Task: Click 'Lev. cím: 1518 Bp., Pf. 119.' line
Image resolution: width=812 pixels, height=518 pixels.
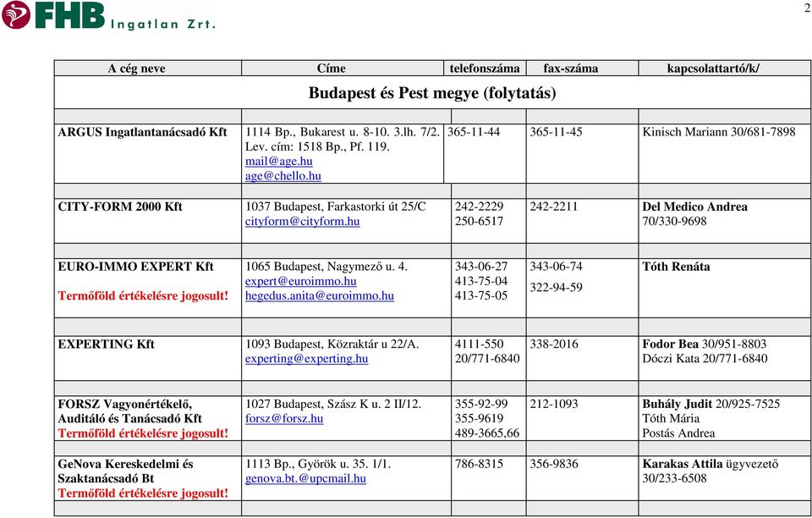Action: (x=317, y=146)
